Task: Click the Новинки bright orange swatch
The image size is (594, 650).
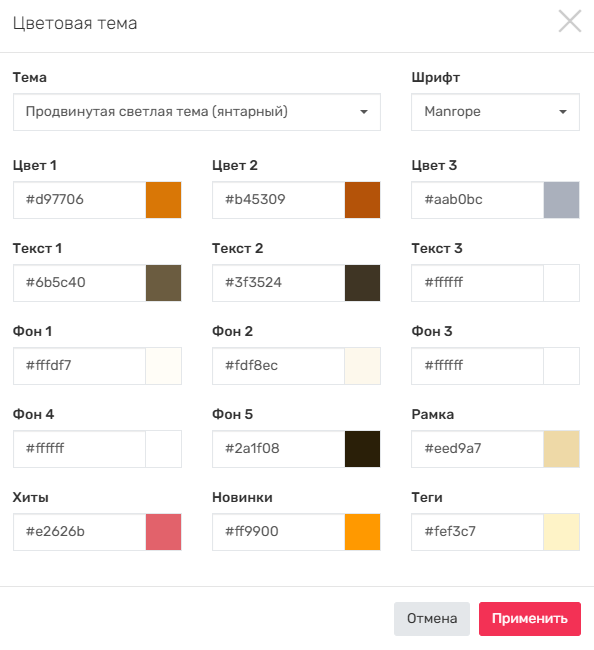Action: [362, 532]
